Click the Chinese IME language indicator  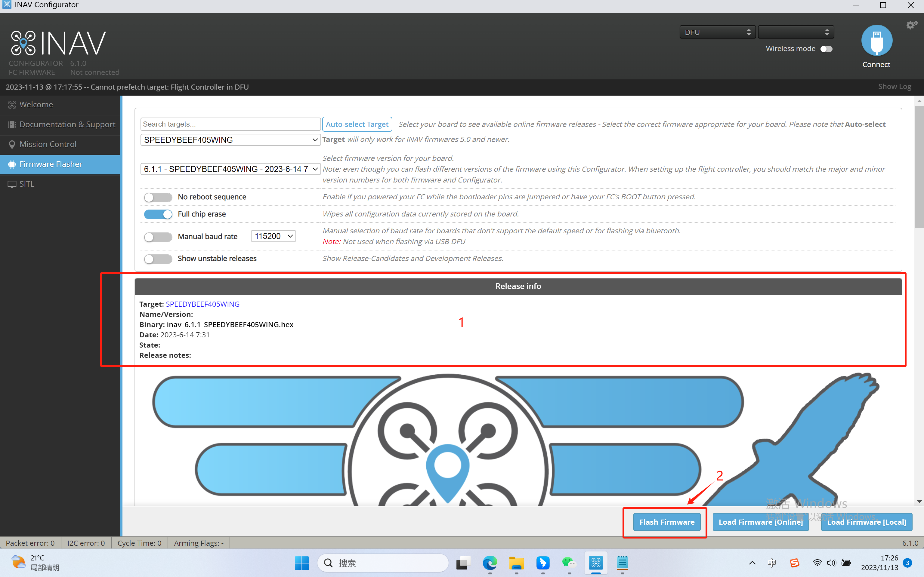(x=772, y=563)
